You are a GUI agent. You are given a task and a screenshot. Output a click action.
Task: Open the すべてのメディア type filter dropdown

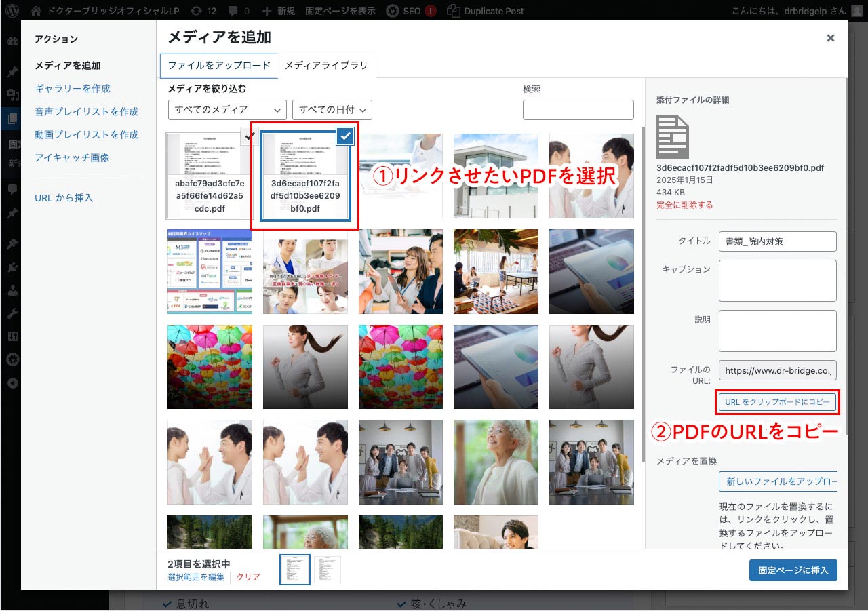(228, 109)
